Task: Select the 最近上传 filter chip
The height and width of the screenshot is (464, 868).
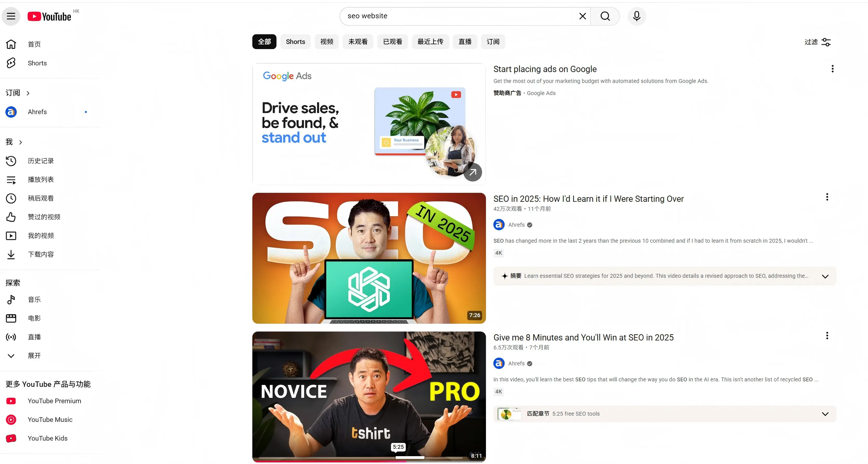Action: pos(430,42)
